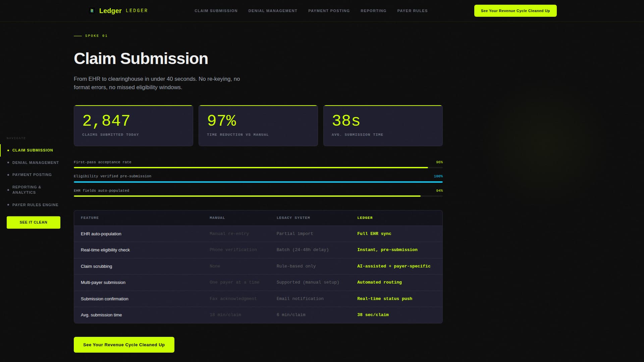The image size is (644, 362).
Task: Click the SPOKE 01 label
Action: coord(96,36)
